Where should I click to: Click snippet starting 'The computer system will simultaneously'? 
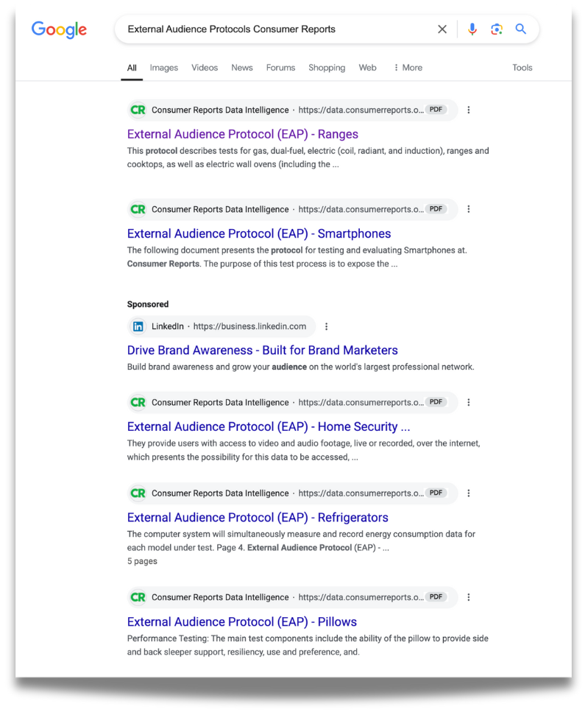click(301, 540)
